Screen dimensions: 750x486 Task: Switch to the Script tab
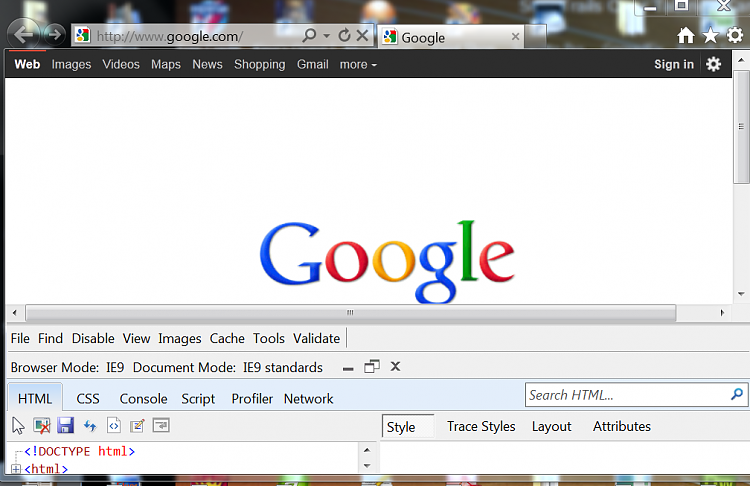[x=198, y=399]
